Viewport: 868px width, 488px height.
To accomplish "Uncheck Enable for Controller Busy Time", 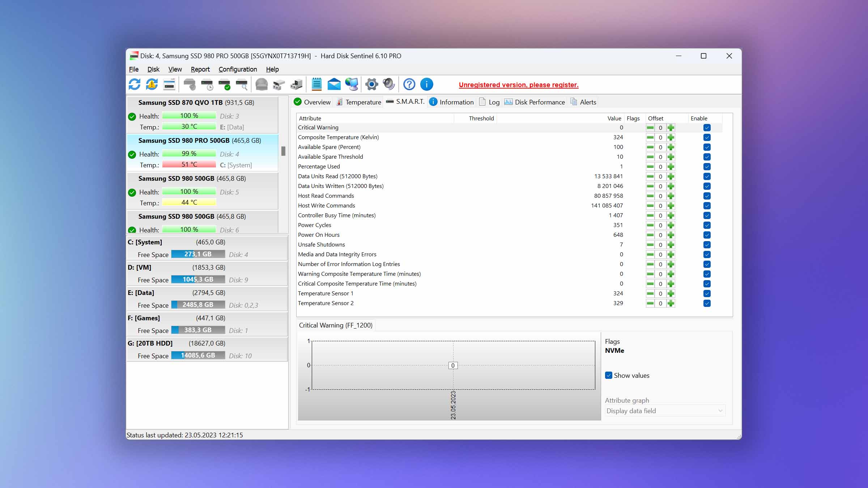I will coord(707,215).
